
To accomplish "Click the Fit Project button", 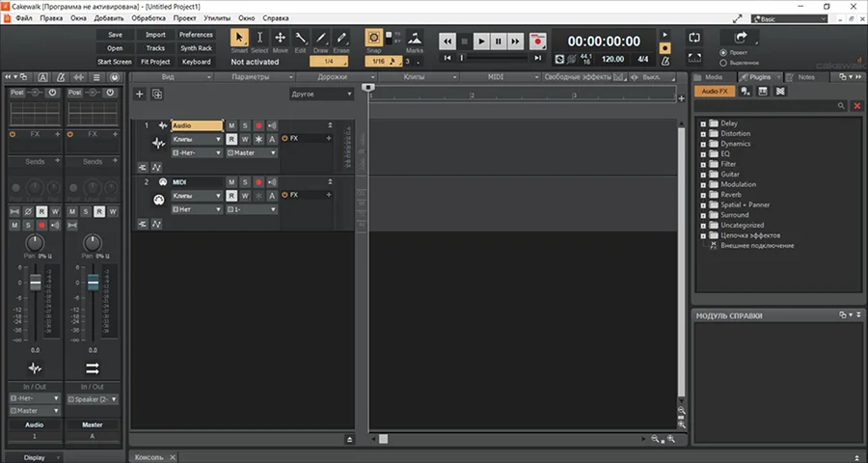I will (155, 62).
